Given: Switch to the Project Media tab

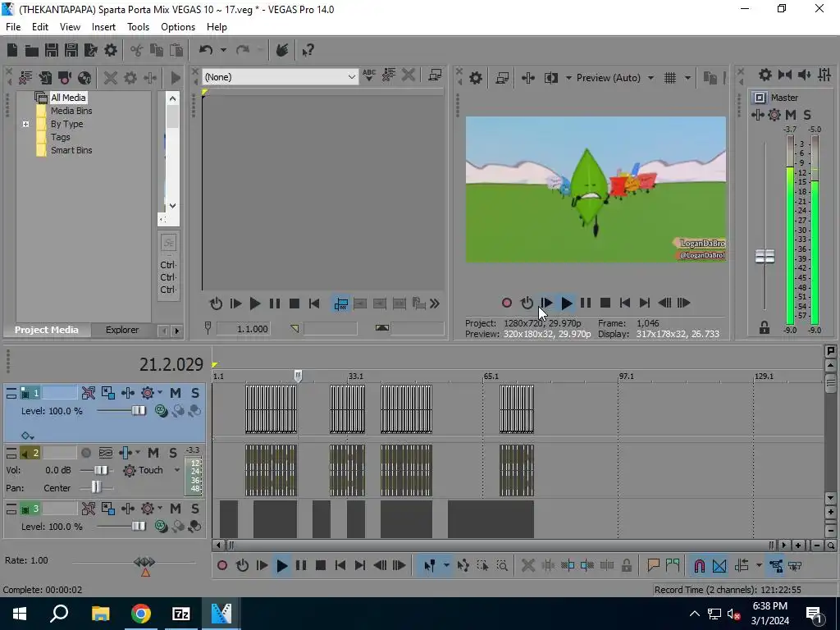Looking at the screenshot, I should point(46,330).
